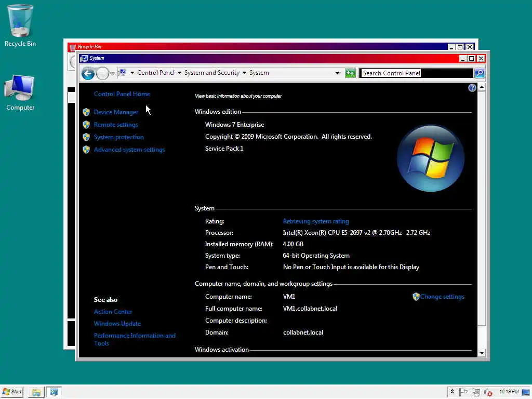Viewport: 532px width, 399px height.
Task: Open the blue Help question mark icon
Action: pos(472,88)
